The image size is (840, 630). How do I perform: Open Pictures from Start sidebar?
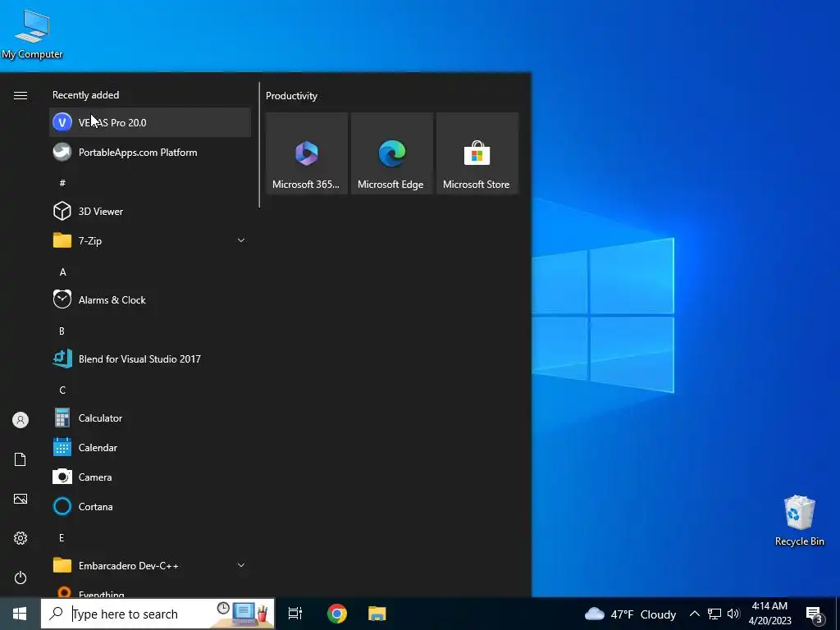coord(21,499)
